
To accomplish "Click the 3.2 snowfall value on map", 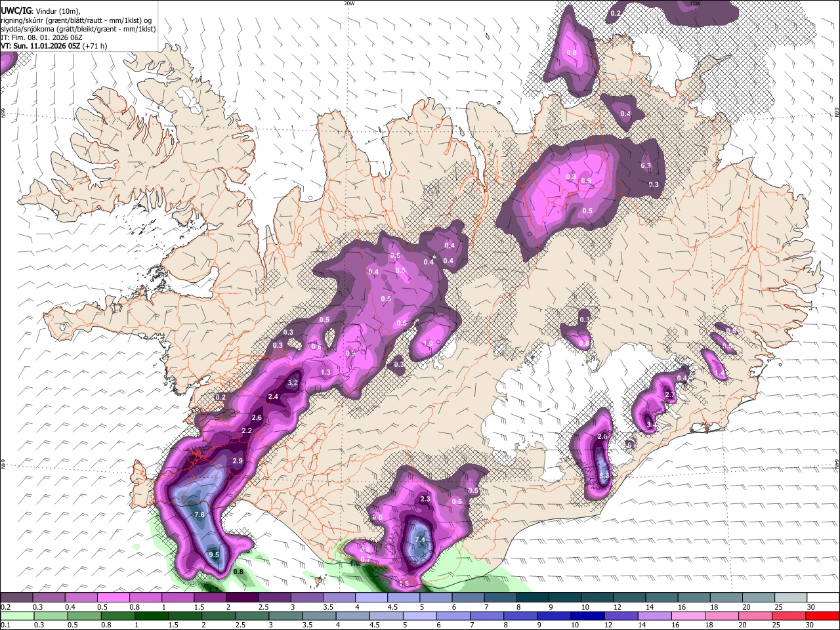I will coord(293,383).
